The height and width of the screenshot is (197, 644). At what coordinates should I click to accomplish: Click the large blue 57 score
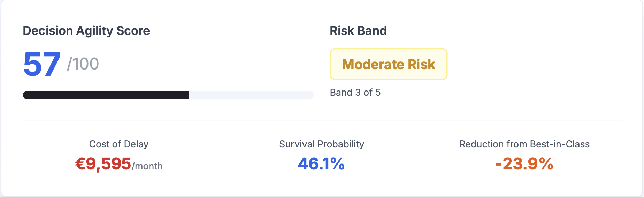coord(42,64)
